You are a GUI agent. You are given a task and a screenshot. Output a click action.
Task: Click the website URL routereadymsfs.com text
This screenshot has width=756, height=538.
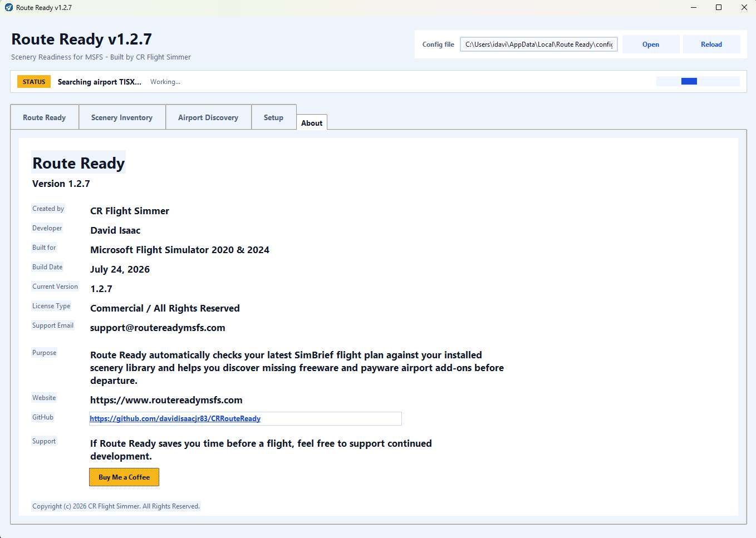click(x=166, y=400)
